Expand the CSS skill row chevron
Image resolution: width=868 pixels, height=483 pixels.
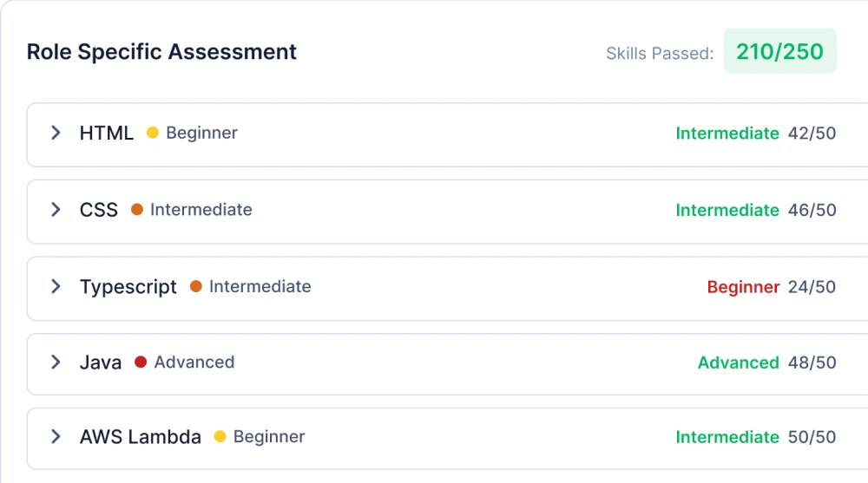point(56,210)
